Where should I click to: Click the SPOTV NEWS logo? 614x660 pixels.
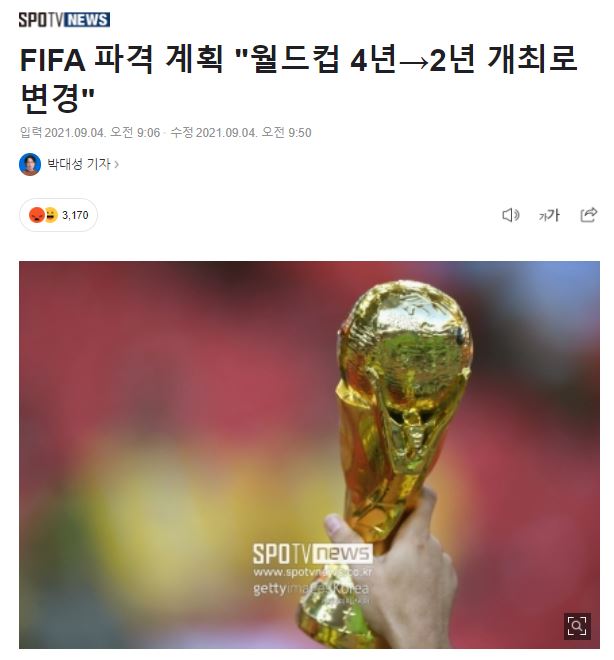[x=64, y=20]
